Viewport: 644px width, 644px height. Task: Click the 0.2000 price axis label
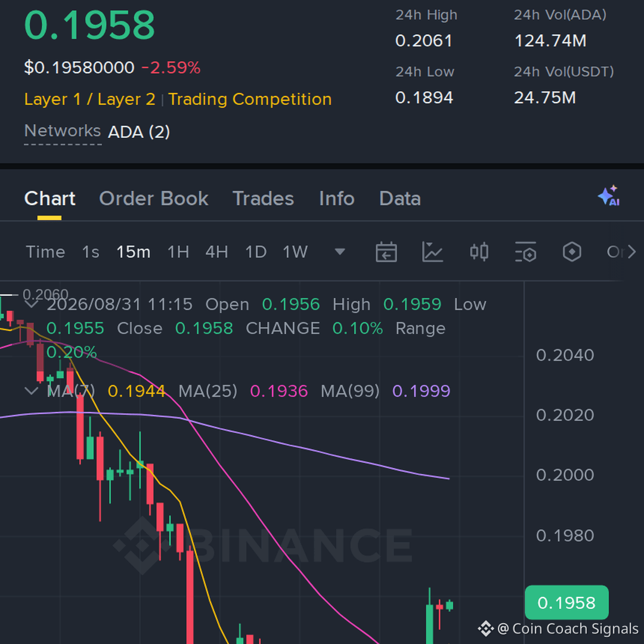click(565, 475)
